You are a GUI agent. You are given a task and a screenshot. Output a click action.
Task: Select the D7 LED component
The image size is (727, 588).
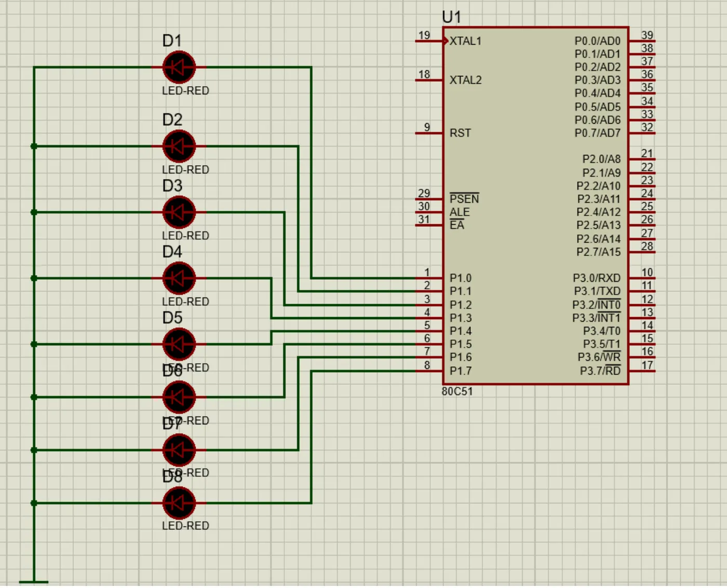[179, 450]
